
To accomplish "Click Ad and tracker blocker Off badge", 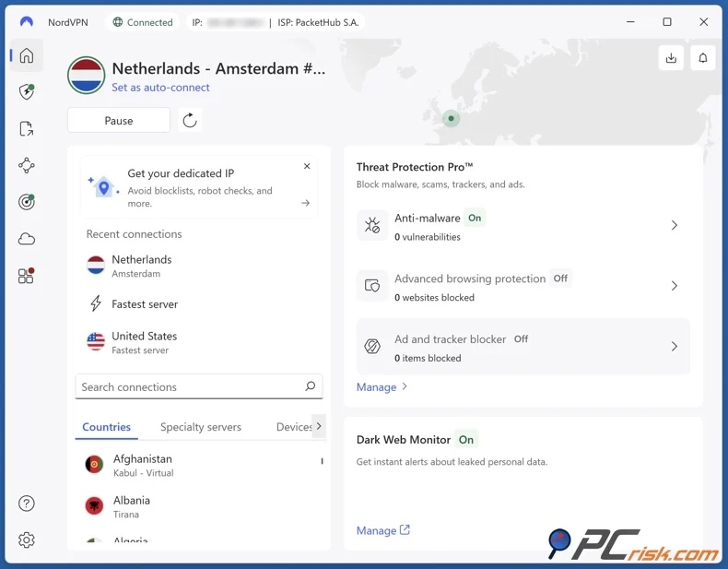I will pyautogui.click(x=521, y=339).
